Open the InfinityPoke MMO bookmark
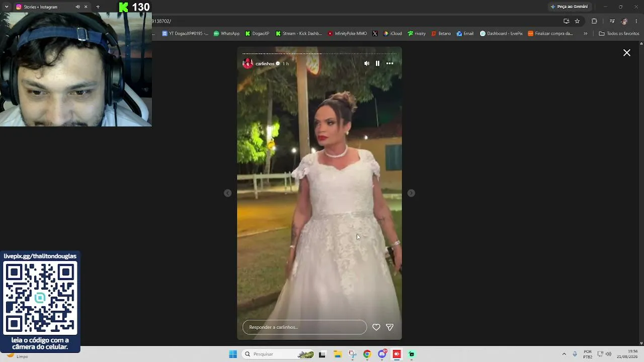644x362 pixels. (347, 34)
